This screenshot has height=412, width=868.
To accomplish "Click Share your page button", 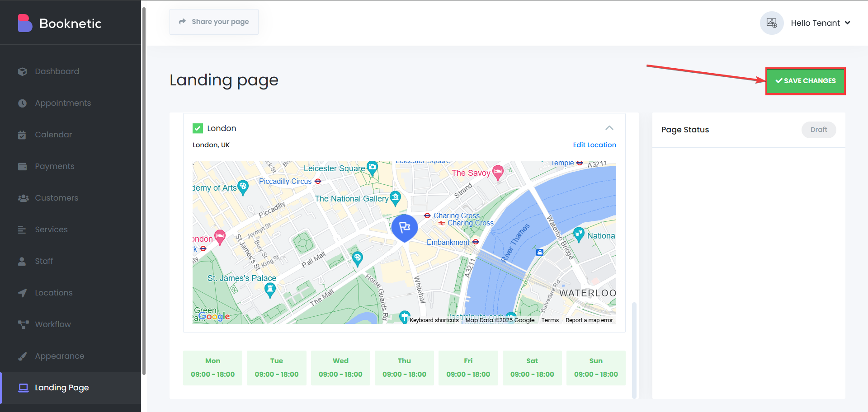I will 214,22.
